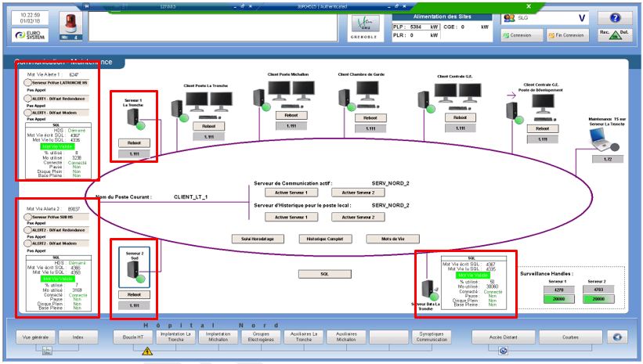Click the Serveur 2 Sud tower icon
The image size is (643, 364).
click(132, 272)
